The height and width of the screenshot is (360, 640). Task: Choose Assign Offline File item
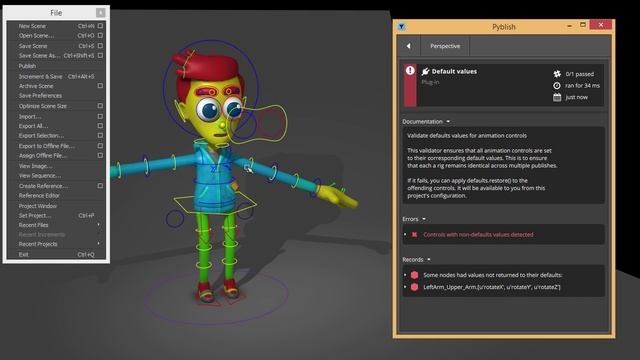pos(43,156)
